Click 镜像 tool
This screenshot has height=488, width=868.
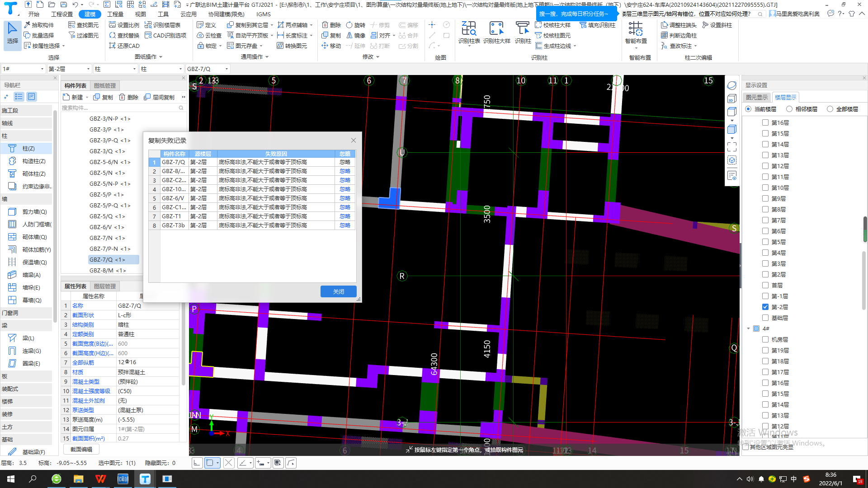355,35
